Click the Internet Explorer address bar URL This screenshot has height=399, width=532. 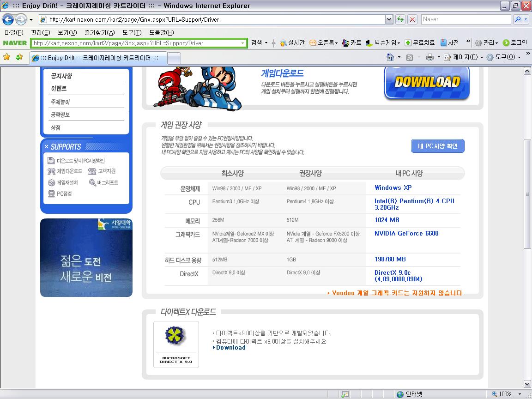click(212, 20)
